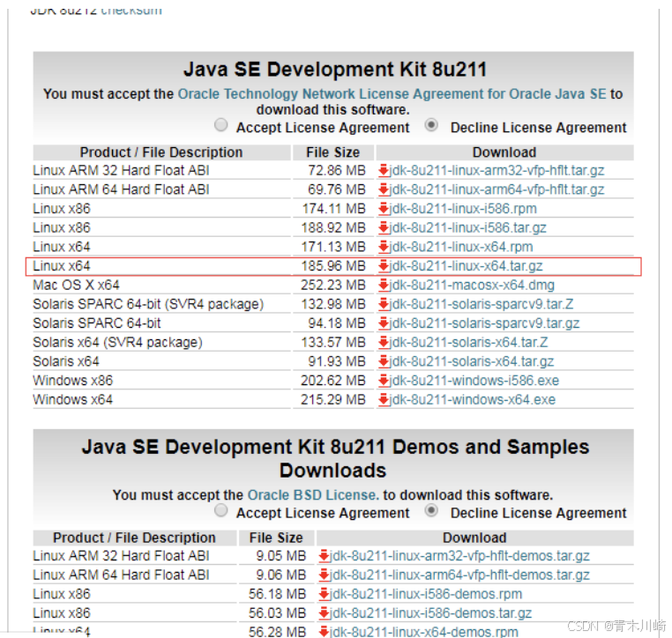Click download arrow icon for linux-i586-demos.rpm
Viewport: 672px width, 638px height.
[324, 594]
